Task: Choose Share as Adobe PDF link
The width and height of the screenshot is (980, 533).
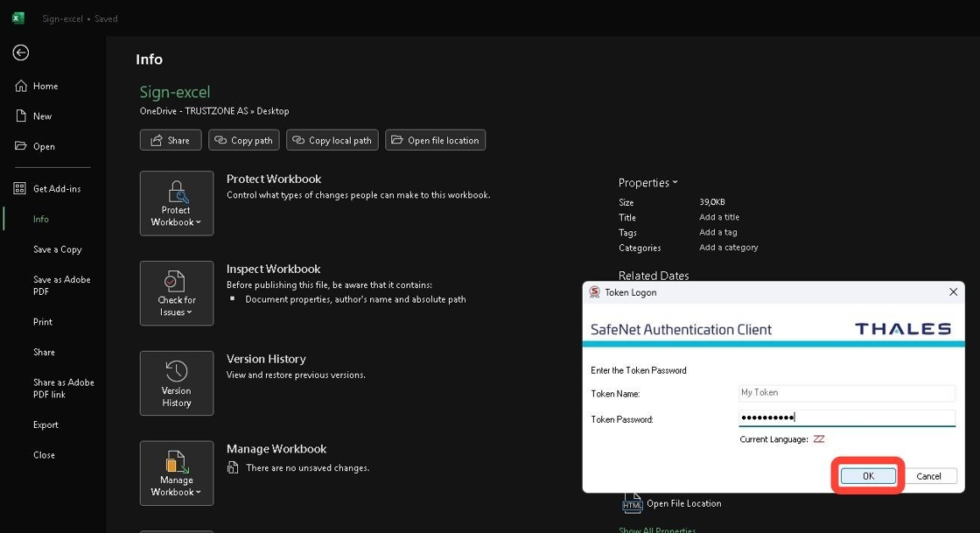Action: click(63, 388)
